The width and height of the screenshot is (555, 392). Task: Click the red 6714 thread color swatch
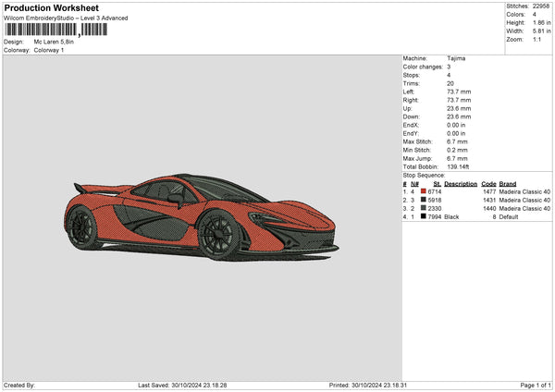tap(424, 191)
